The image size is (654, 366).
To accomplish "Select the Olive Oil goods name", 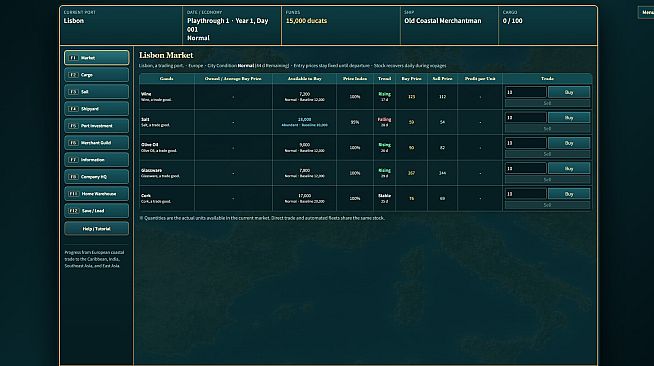I will (149, 145).
